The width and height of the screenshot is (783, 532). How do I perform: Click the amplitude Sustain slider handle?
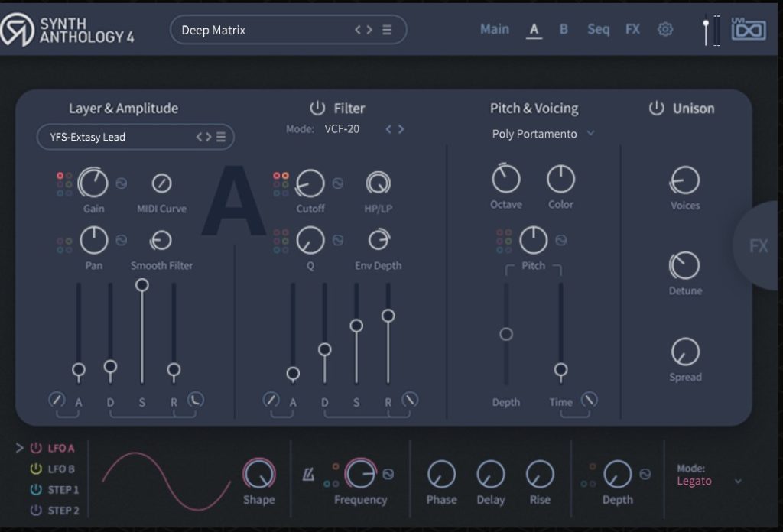[x=141, y=285]
